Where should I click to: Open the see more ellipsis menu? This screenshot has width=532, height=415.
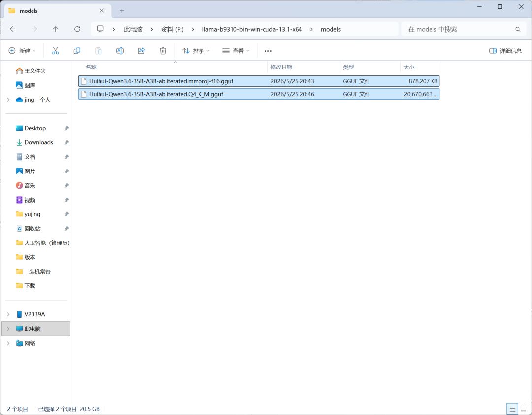point(268,51)
